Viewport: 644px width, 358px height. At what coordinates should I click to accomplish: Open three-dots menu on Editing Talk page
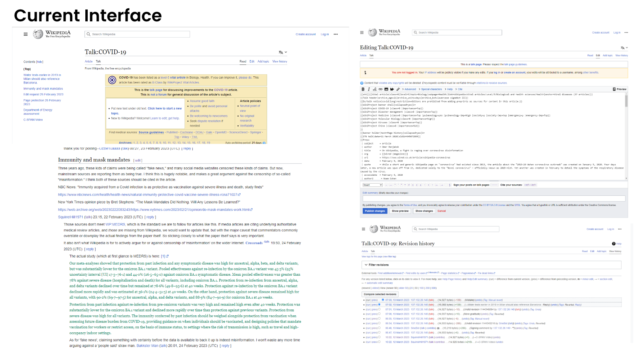coord(626,32)
